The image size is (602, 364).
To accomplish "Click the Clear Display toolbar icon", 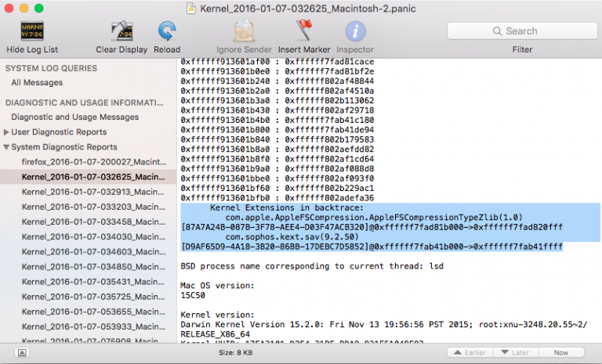I will pyautogui.click(x=121, y=31).
